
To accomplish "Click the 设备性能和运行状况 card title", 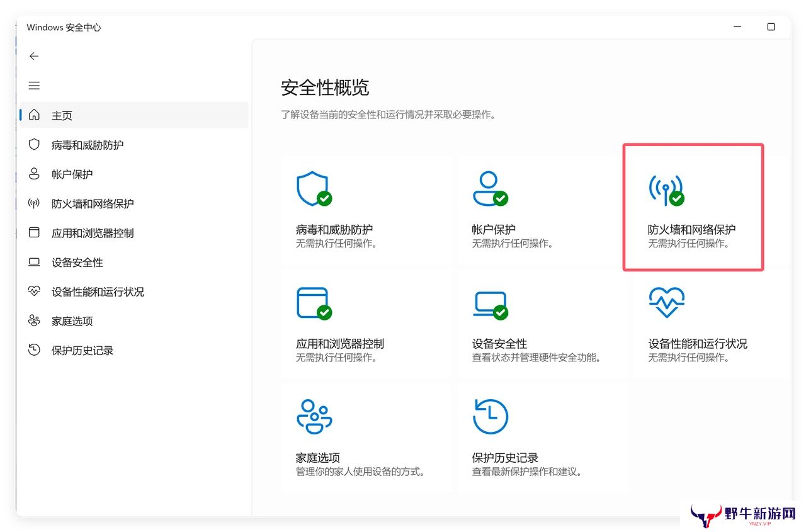I will click(x=698, y=344).
